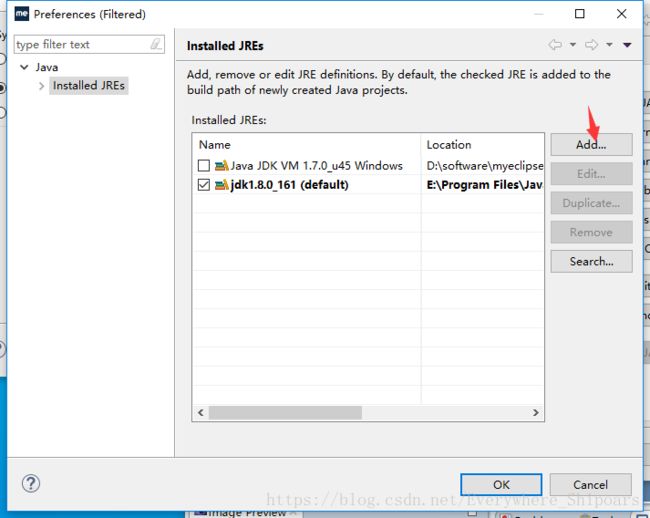Open the view menu triangle dropdown
The height and width of the screenshot is (518, 650).
627,45
